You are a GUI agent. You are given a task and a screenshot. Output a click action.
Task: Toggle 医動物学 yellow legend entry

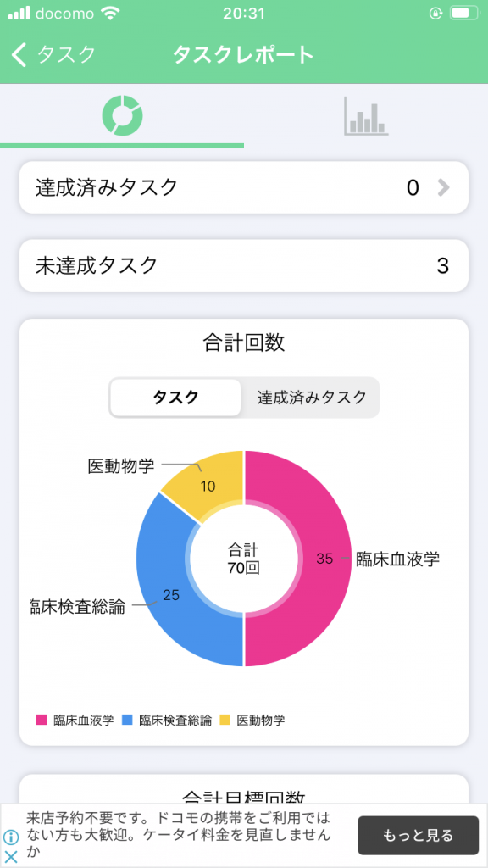tap(252, 721)
